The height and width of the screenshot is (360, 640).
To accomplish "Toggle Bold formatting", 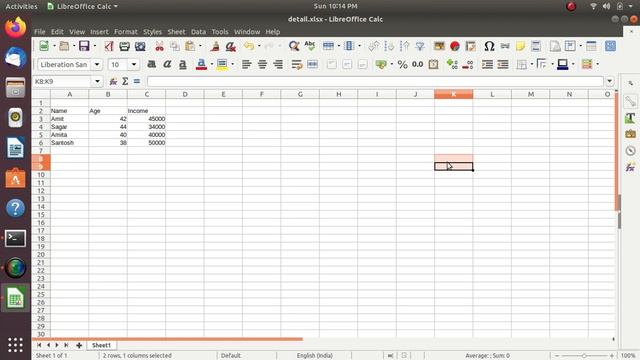I will point(151,64).
